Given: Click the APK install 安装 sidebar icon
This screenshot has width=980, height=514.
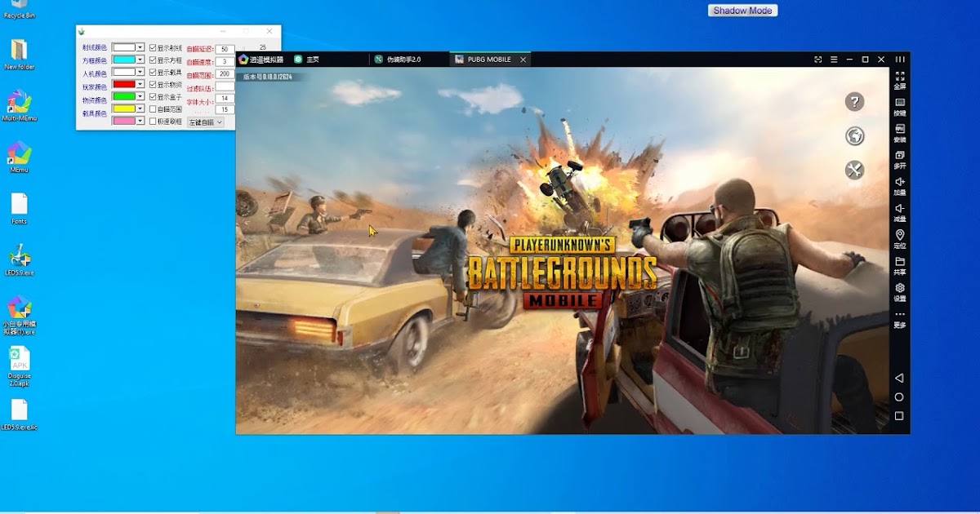Looking at the screenshot, I should (x=899, y=132).
